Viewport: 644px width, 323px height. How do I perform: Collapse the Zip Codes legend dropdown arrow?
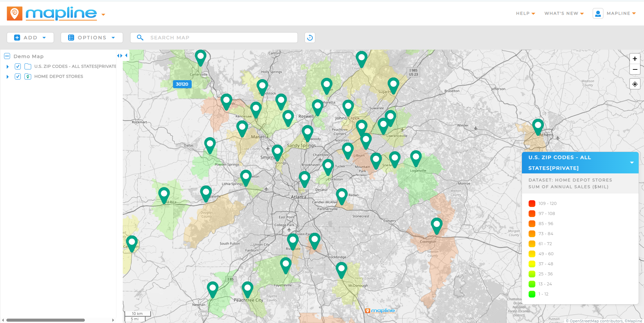(x=632, y=163)
